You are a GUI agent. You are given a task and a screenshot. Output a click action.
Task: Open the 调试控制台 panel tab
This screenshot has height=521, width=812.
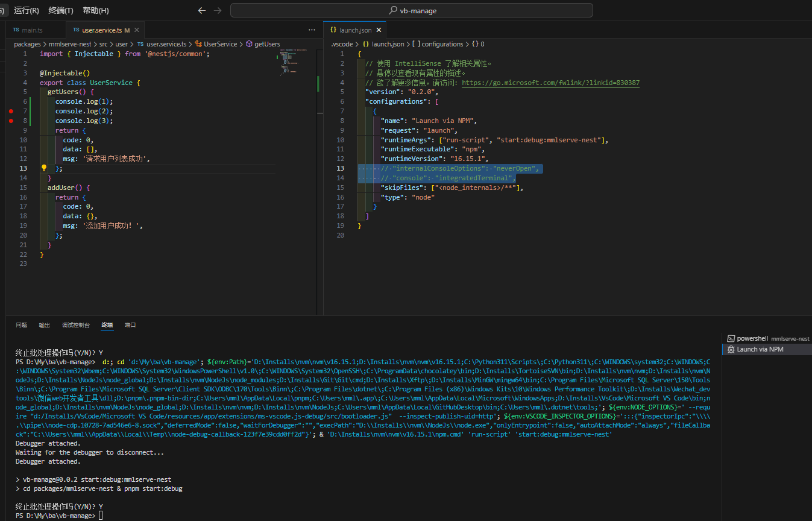(76, 325)
